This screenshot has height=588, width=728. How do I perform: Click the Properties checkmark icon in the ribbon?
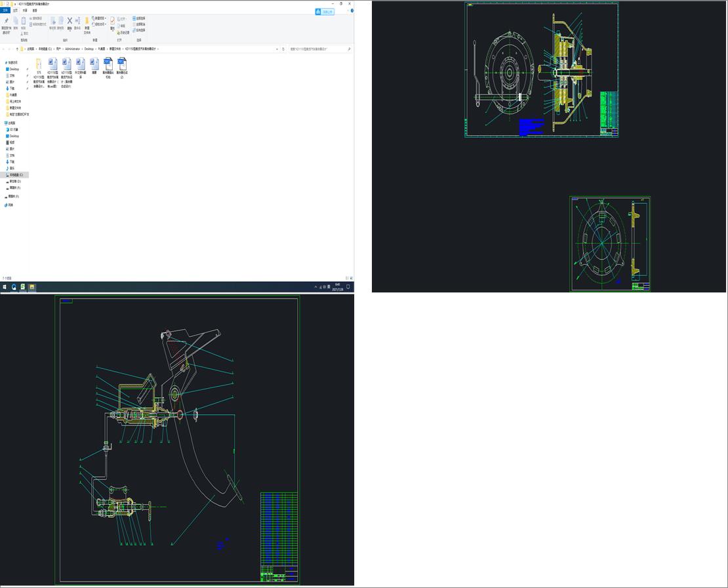[112, 21]
